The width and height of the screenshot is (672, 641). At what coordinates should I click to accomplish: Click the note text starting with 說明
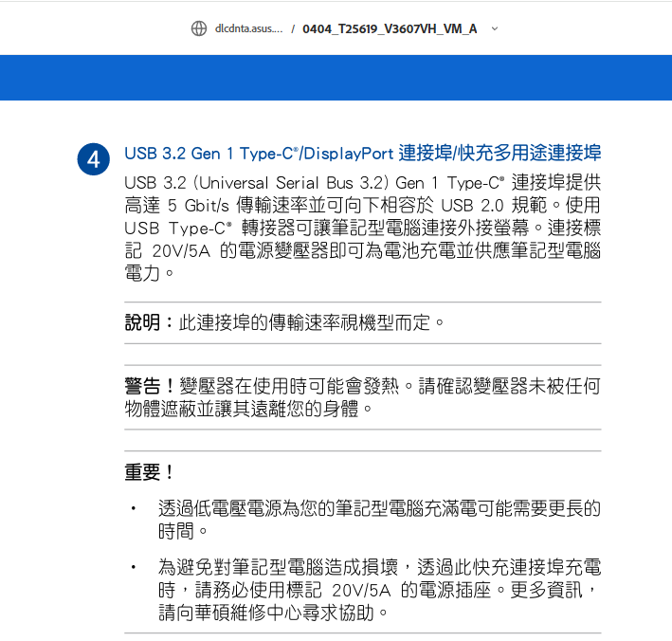pos(284,322)
